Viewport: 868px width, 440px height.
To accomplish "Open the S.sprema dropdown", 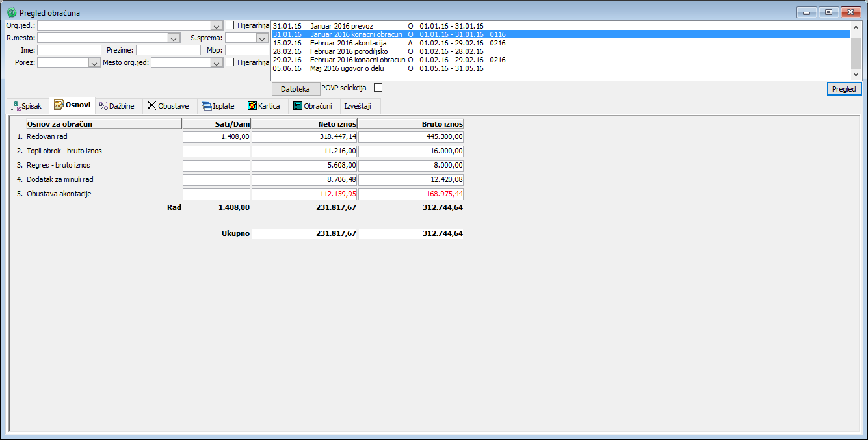I will coord(262,38).
